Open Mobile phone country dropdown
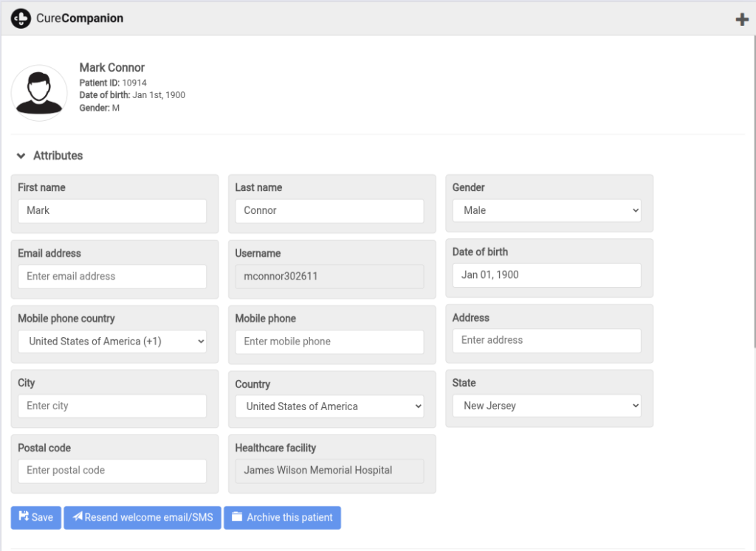 [x=112, y=342]
